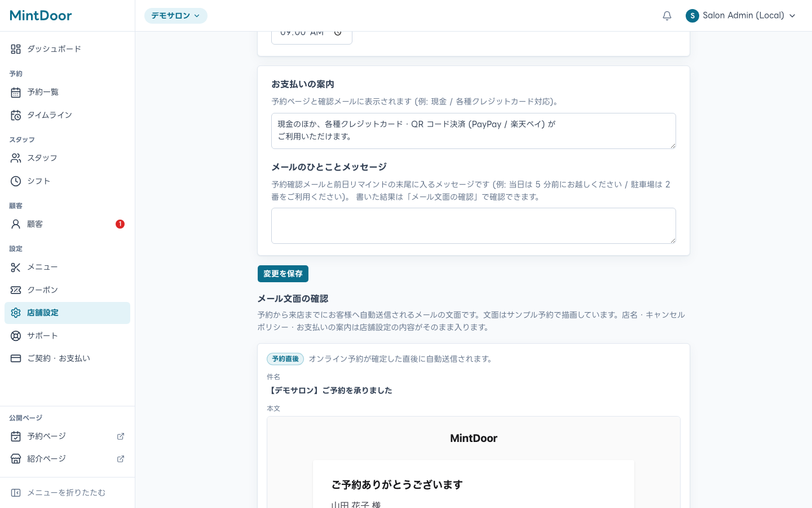812x508 pixels.
Task: Click メニューを折りたたむ to collapse sidebar
Action: tap(67, 493)
